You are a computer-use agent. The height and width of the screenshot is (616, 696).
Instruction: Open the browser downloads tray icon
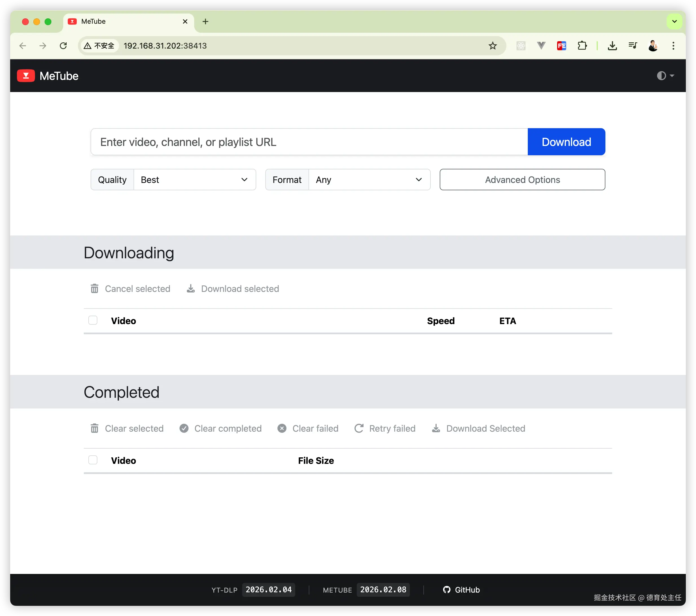tap(612, 46)
